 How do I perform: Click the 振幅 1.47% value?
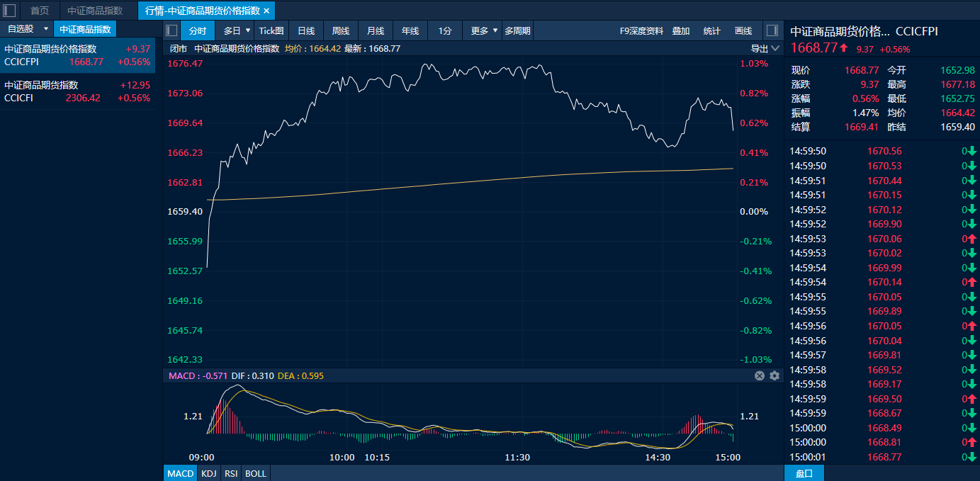point(866,113)
